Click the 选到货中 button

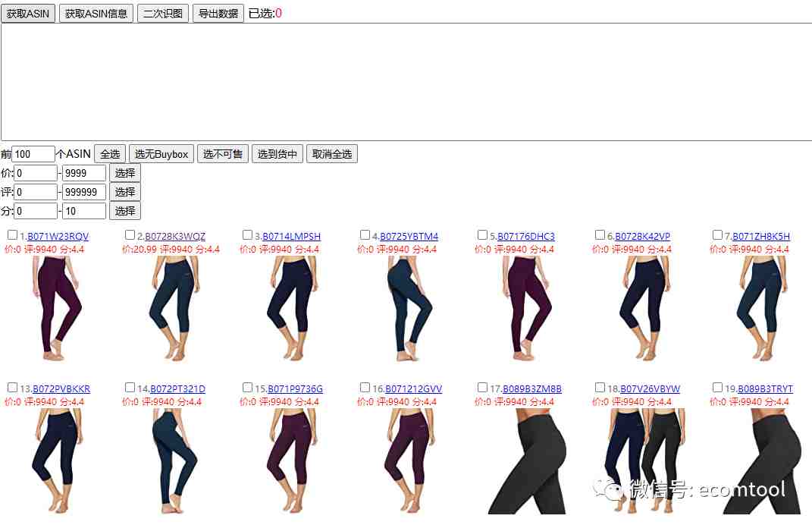click(277, 154)
